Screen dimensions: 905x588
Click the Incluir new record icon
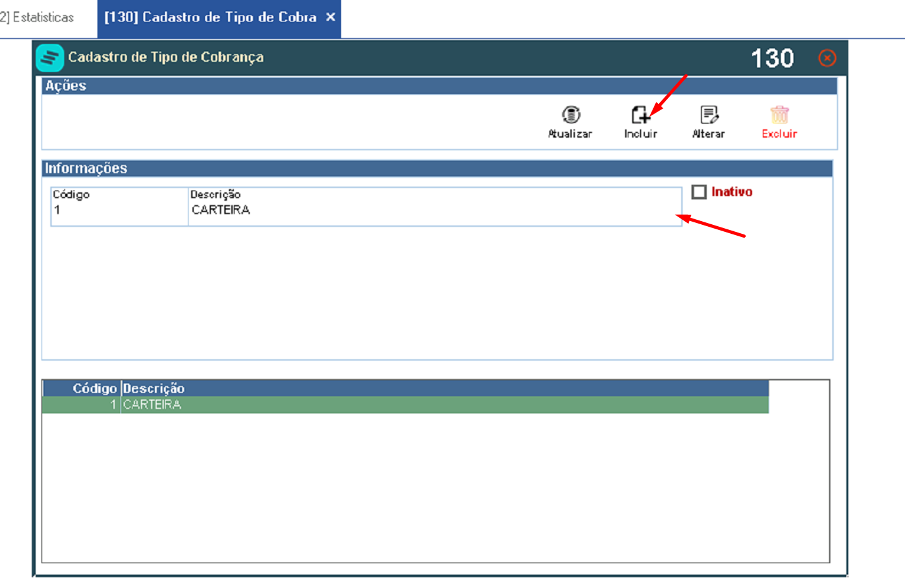click(x=641, y=115)
